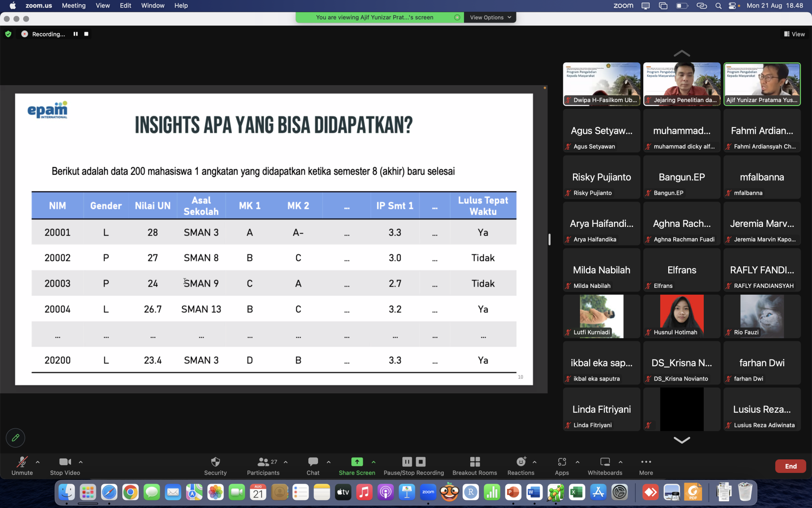Screen dimensions: 812x508
Task: Click the View layout button at top right
Action: [794, 34]
